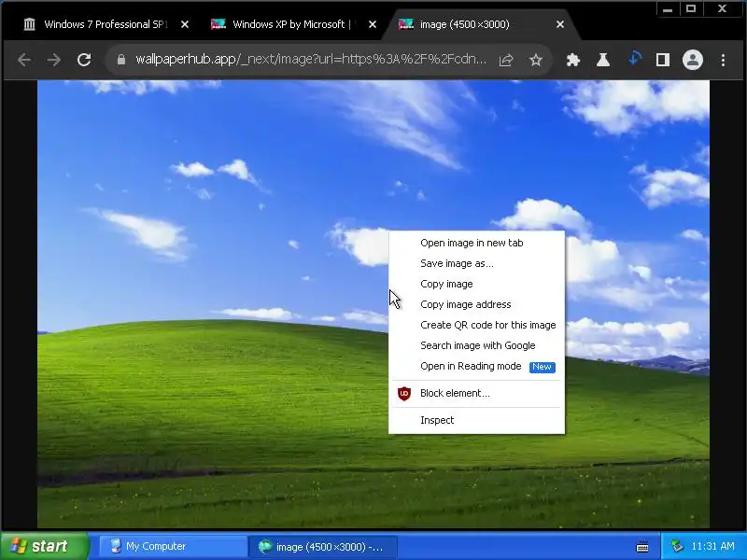The image size is (747, 560).
Task: Click the on-screen keyboard tray icon
Action: coord(642,546)
